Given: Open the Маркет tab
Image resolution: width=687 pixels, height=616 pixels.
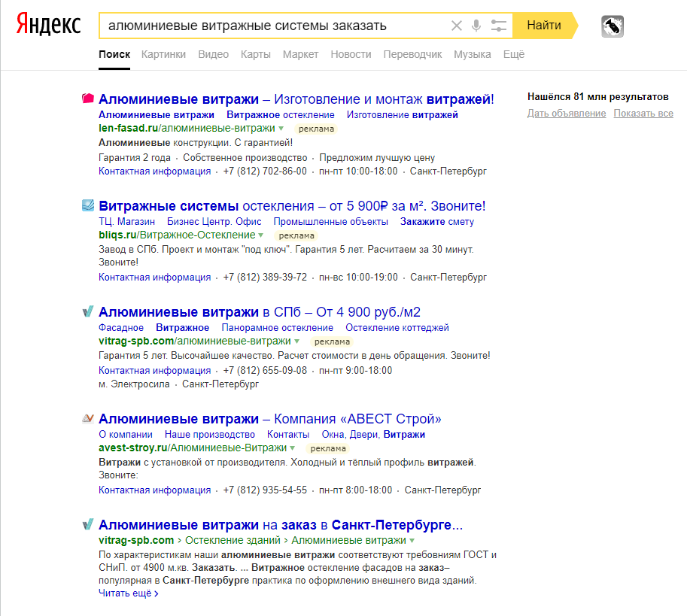Looking at the screenshot, I should pyautogui.click(x=300, y=54).
